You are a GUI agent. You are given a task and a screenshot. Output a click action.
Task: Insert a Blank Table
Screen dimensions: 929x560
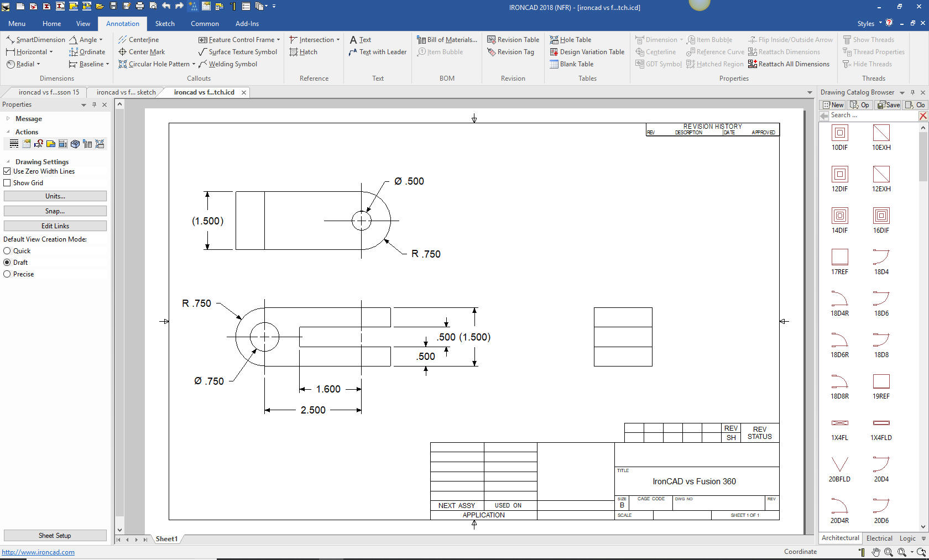coord(571,64)
